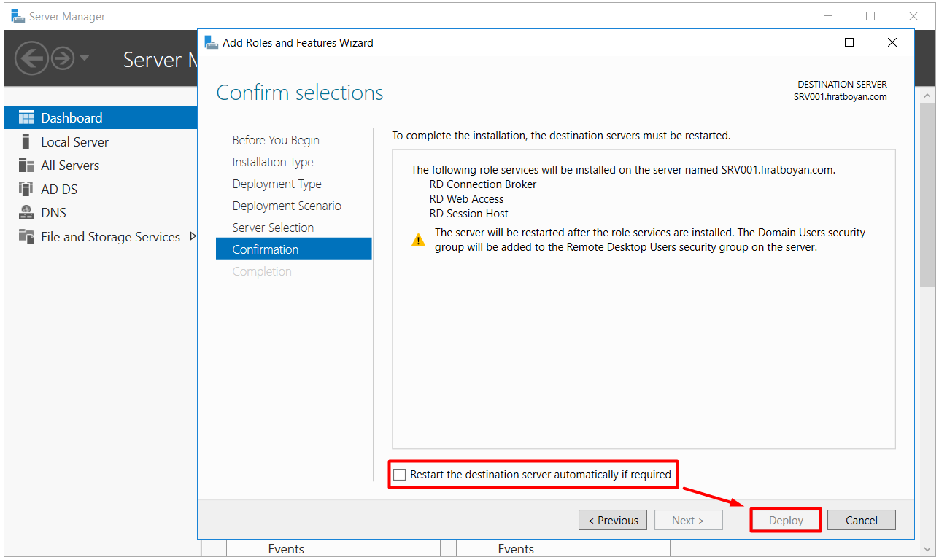Click RD Connection Broker text
Viewport: 939px width, 560px height.
coord(483,184)
